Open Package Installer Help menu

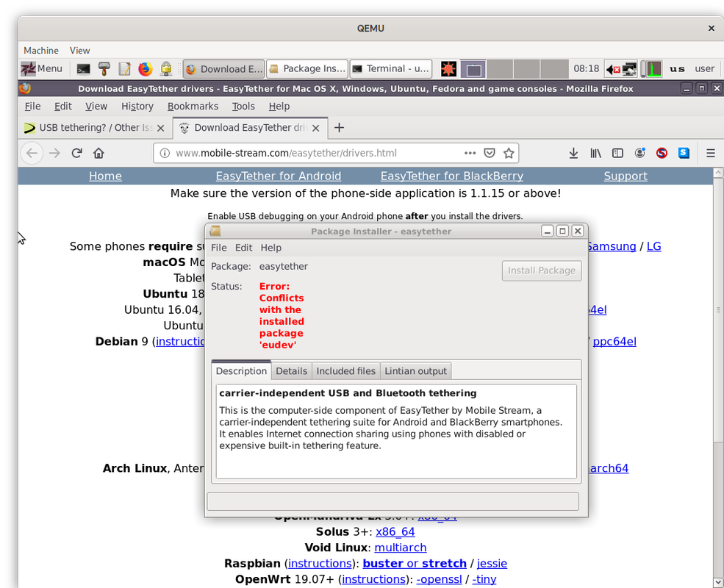pos(270,248)
